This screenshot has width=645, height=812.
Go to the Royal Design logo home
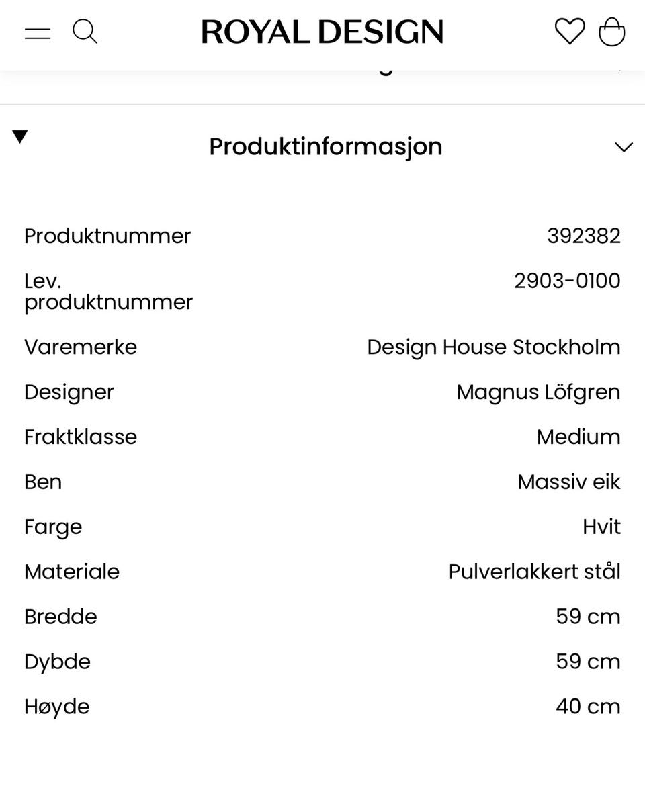(322, 32)
